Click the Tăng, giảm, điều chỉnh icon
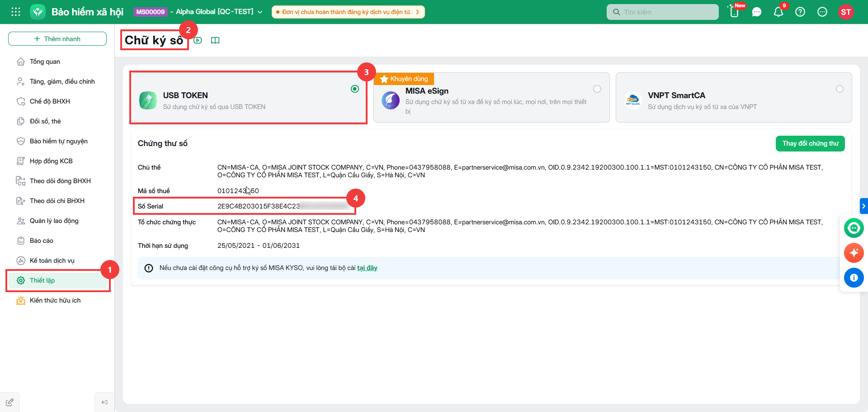The image size is (868, 412). click(x=21, y=81)
